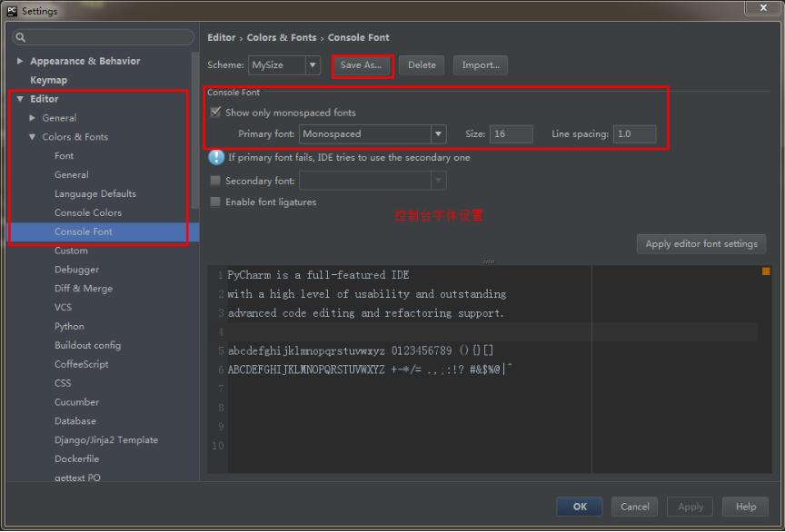Viewport: 785px width, 532px height.
Task: Click Colors & Fonts in the breadcrumb
Action: (x=282, y=37)
